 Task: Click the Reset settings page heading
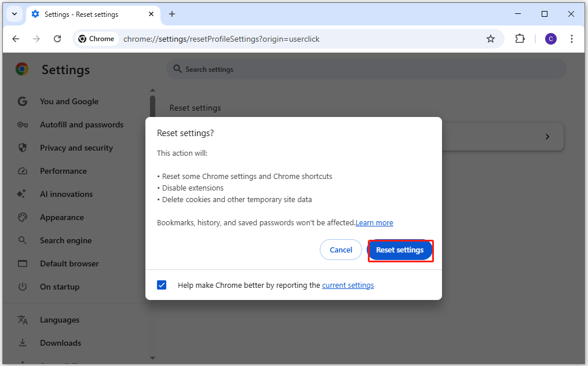[195, 108]
